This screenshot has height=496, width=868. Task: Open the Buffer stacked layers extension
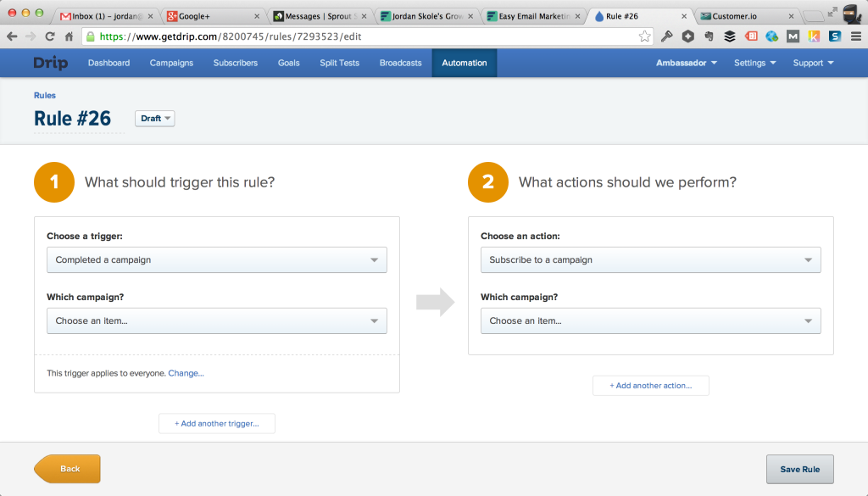coord(729,36)
